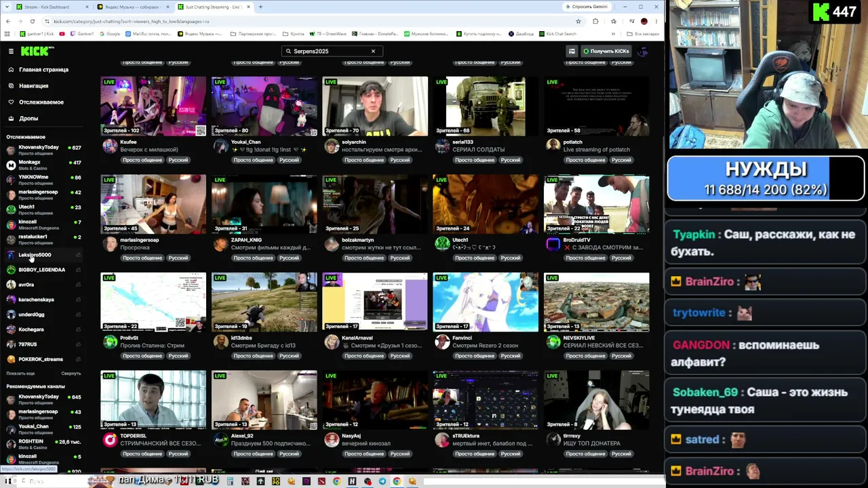Click ProlivSt channel avatar
Image resolution: width=868 pixels, height=488 pixels.
(x=109, y=342)
